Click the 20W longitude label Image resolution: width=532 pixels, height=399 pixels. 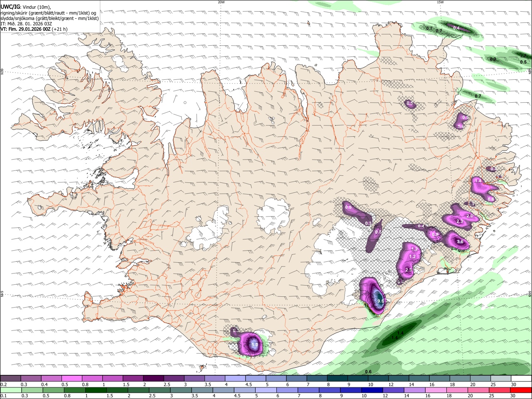221,2
